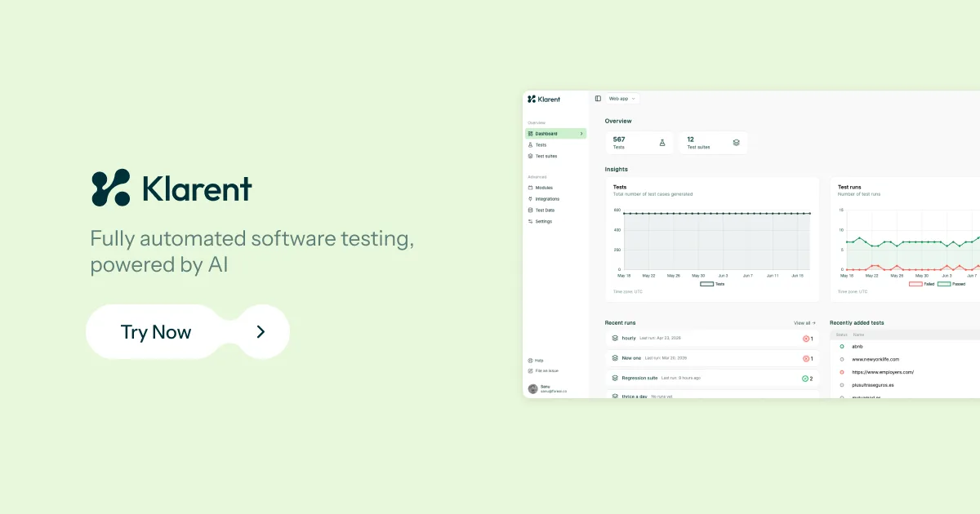Click the green status circle next to abnb
This screenshot has height=514, width=980.
pos(841,346)
